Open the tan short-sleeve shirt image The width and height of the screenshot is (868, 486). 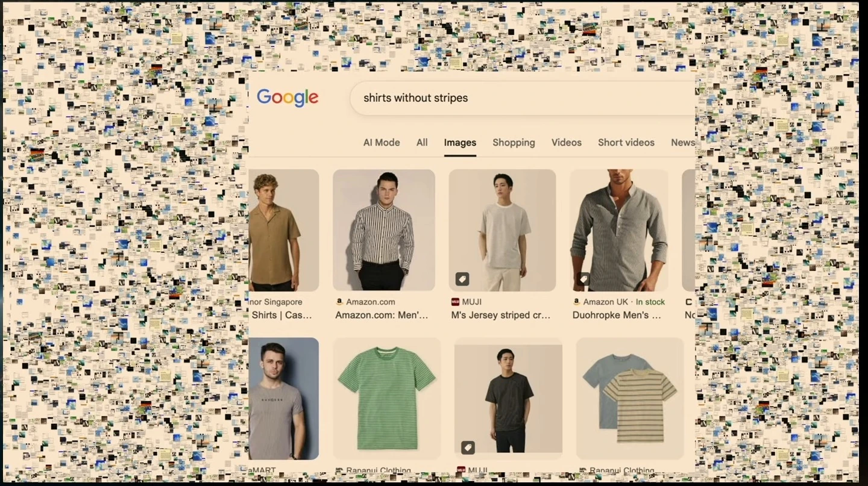click(x=284, y=230)
